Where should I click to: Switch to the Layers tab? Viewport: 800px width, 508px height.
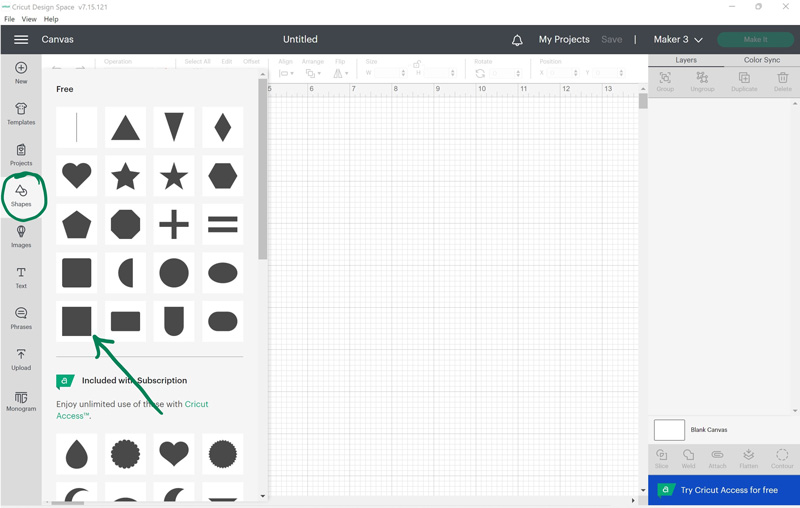(686, 60)
